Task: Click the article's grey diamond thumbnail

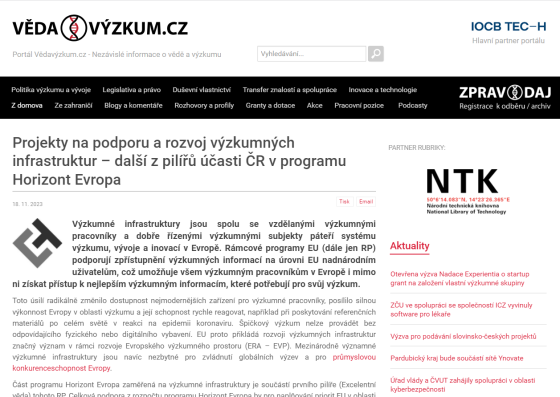Action: 37,243
